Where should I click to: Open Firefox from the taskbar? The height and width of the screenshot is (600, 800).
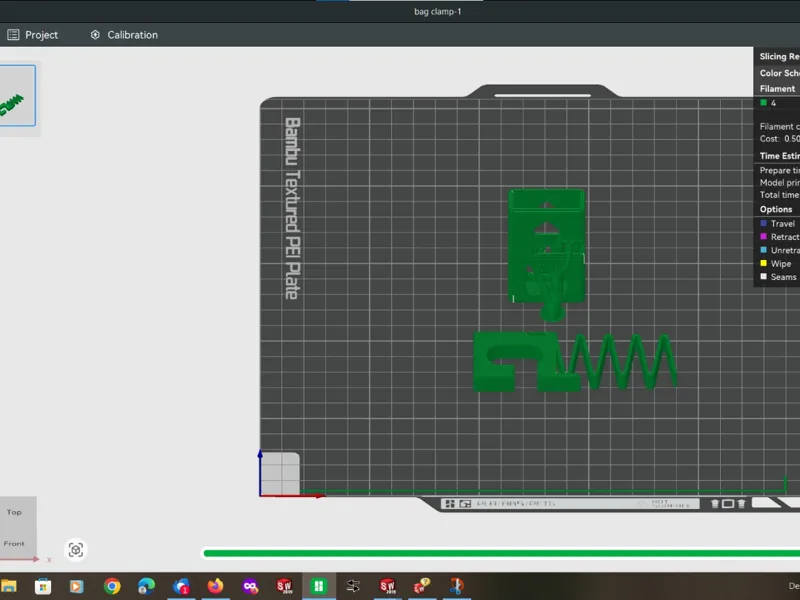[215, 586]
